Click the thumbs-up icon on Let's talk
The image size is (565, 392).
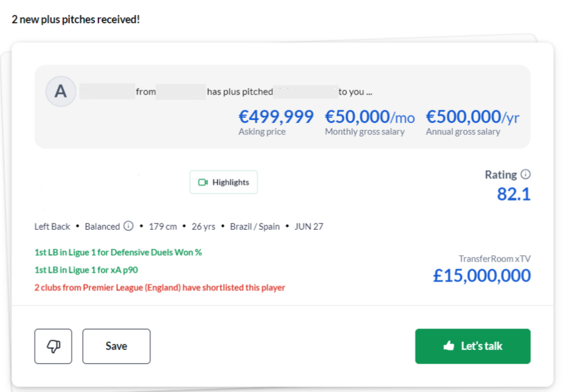tap(449, 346)
